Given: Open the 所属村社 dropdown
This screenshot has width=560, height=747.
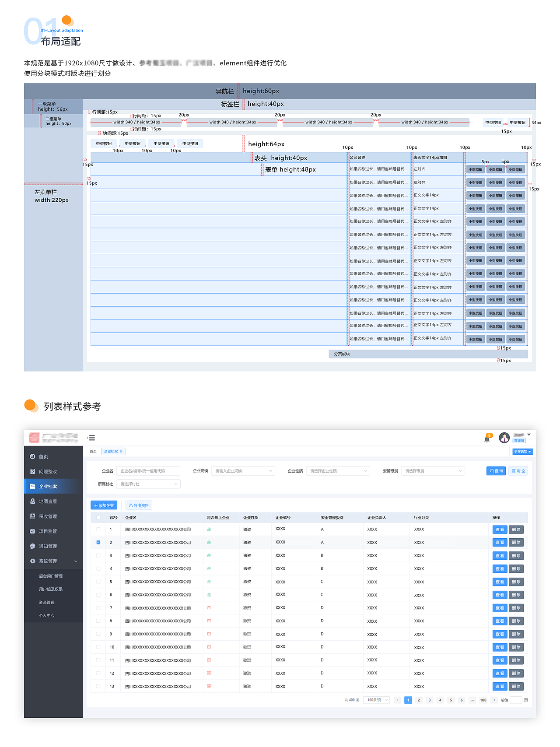Looking at the screenshot, I should pyautogui.click(x=148, y=484).
